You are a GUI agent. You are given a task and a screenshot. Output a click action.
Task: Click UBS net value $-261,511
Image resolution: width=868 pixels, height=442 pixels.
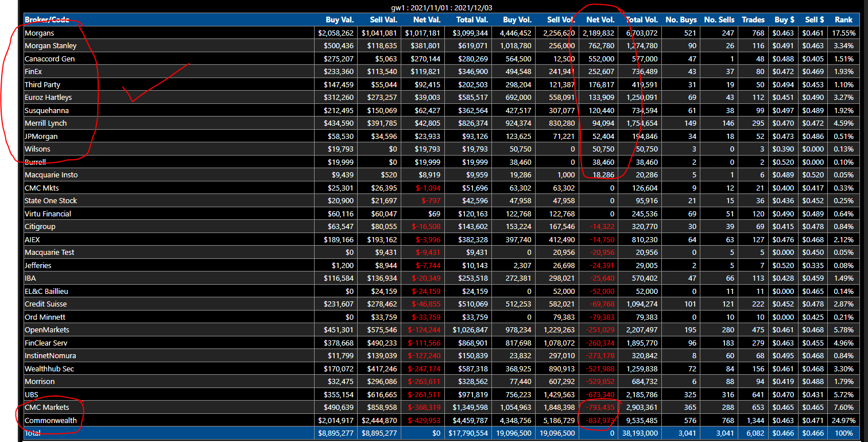[x=424, y=395]
